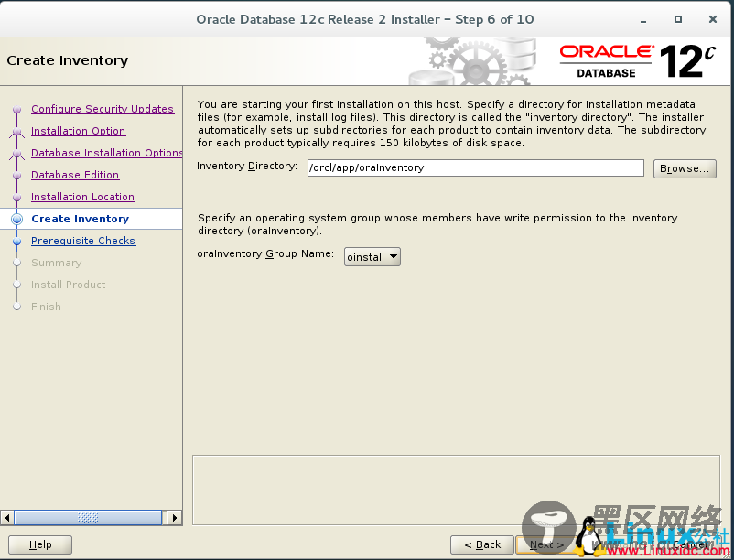Click the step marker beside Installation Option
Screen dimensions: 734x560
16,132
